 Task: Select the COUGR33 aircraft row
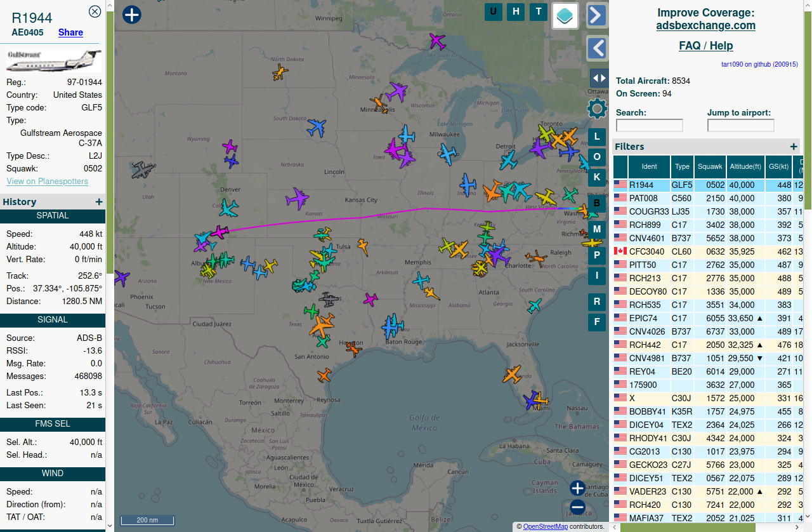click(x=707, y=211)
